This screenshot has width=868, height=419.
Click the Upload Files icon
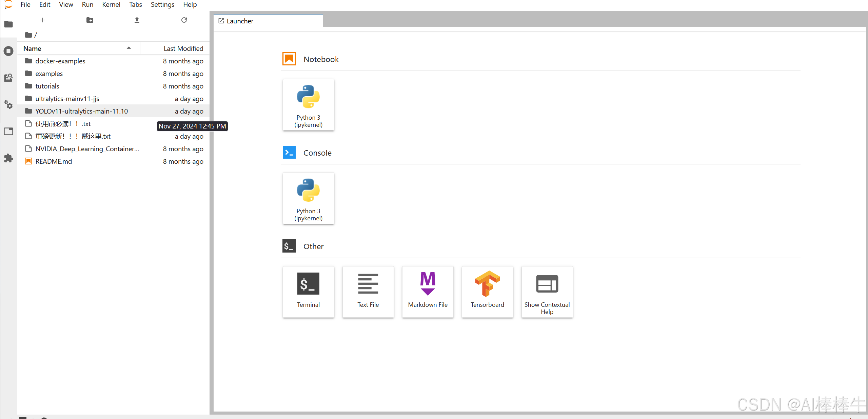tap(137, 20)
